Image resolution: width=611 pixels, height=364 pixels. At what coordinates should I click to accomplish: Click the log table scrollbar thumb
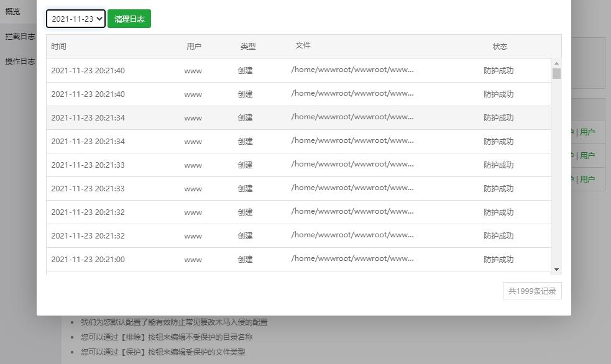click(556, 73)
